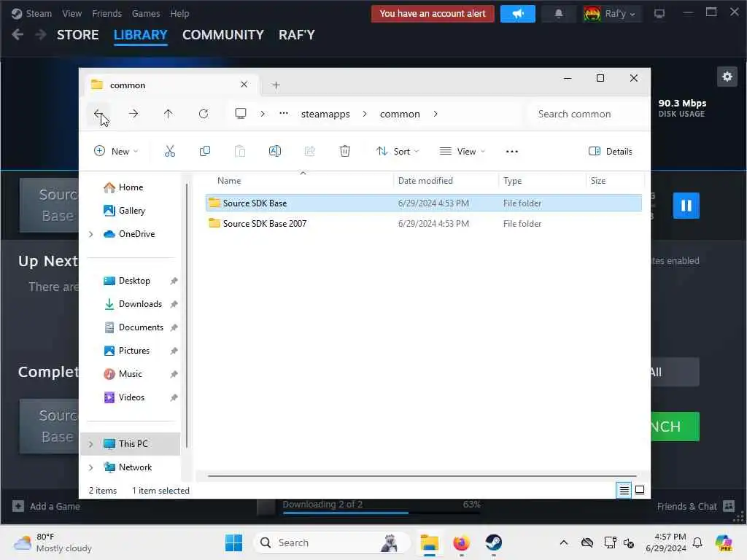The image size is (747, 560).
Task: Expand the Network tree node
Action: 91,467
